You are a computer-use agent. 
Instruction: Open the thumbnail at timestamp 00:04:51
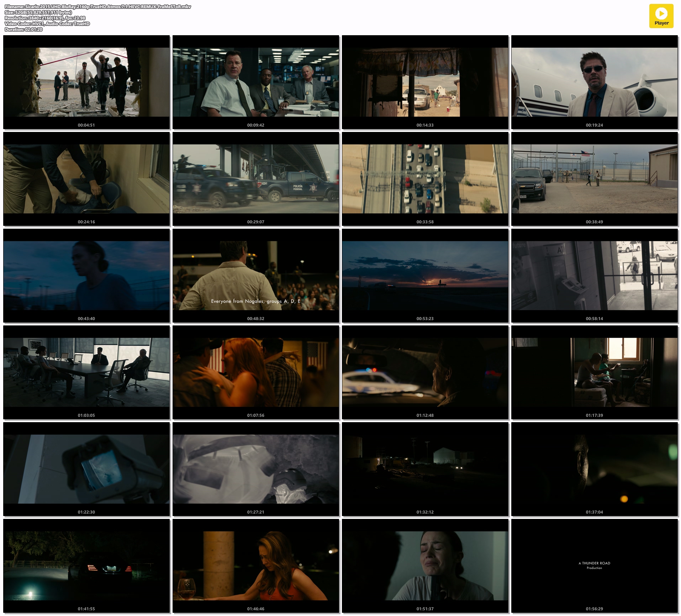[86, 82]
